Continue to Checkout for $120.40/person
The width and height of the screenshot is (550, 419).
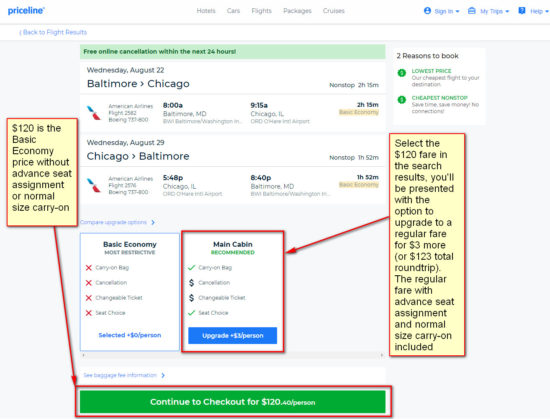[233, 402]
